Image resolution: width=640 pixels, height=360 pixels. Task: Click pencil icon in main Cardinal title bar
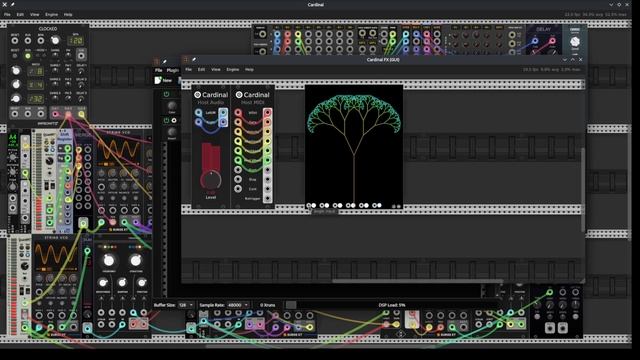click(x=13, y=4)
